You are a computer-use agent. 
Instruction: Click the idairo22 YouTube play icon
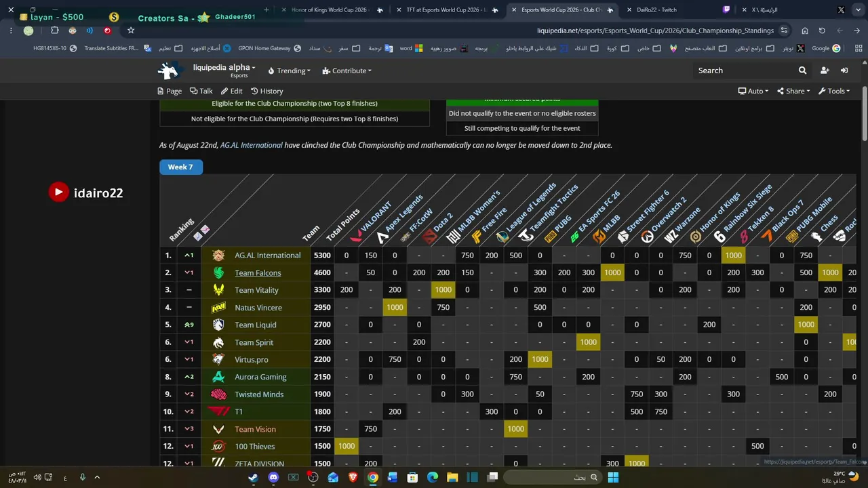pyautogui.click(x=59, y=192)
